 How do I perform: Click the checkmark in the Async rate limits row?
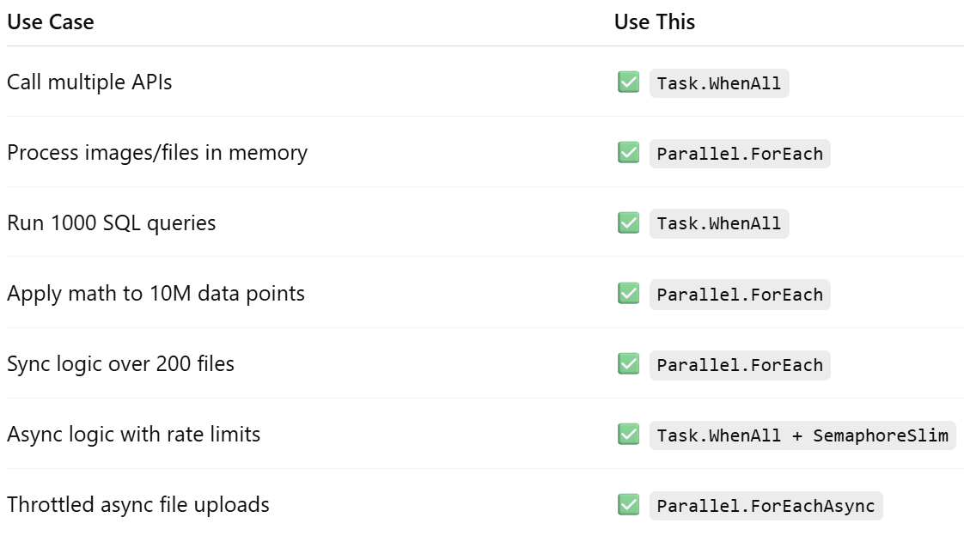[628, 435]
